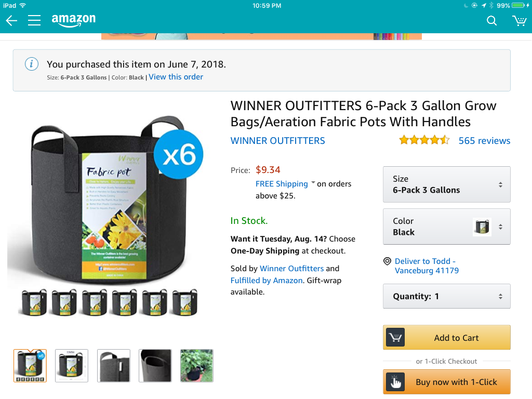Tap the delivery location pin icon

coord(387,261)
